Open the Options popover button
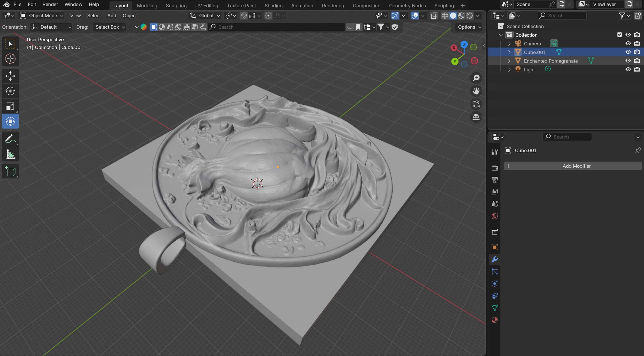The image size is (644, 356). (x=469, y=27)
